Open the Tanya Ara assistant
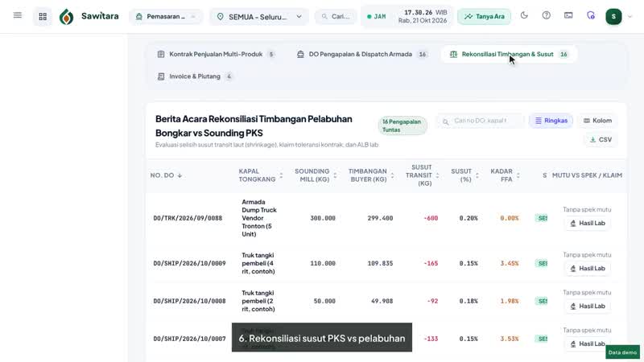 485,17
